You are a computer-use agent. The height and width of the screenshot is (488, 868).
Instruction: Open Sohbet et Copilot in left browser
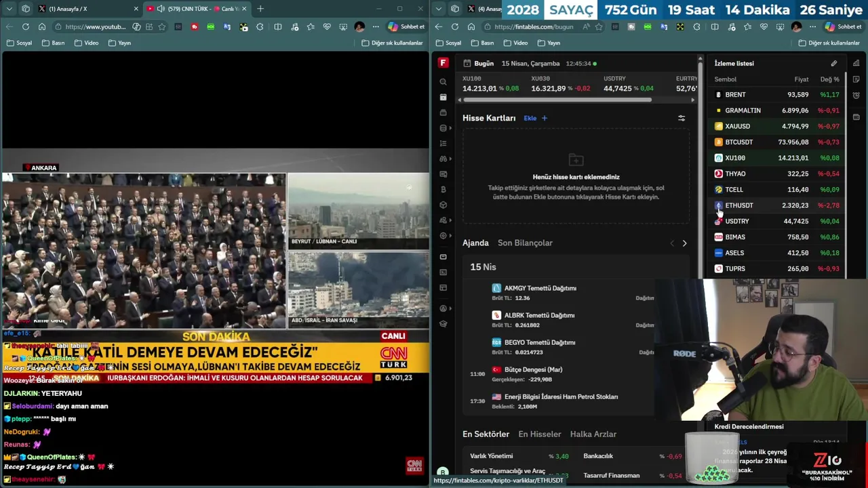(406, 26)
